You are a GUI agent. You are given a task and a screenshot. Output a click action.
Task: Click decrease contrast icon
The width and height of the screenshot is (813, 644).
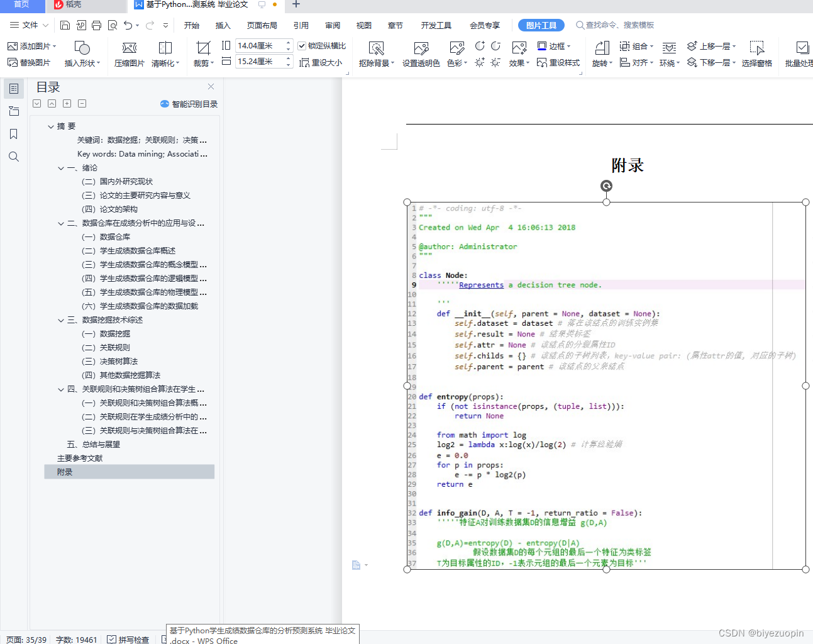click(x=495, y=46)
